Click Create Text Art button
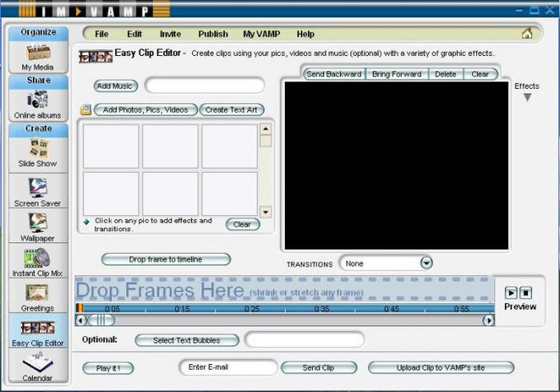The width and height of the screenshot is (560, 392). (x=231, y=110)
